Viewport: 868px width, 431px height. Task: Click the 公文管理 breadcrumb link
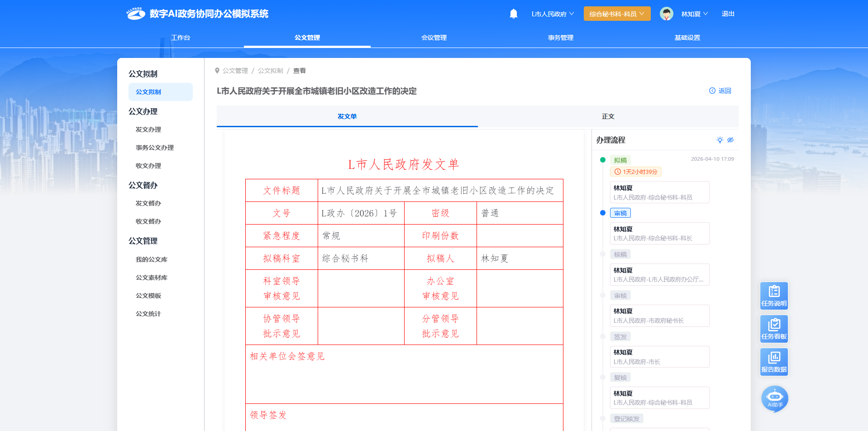235,71
